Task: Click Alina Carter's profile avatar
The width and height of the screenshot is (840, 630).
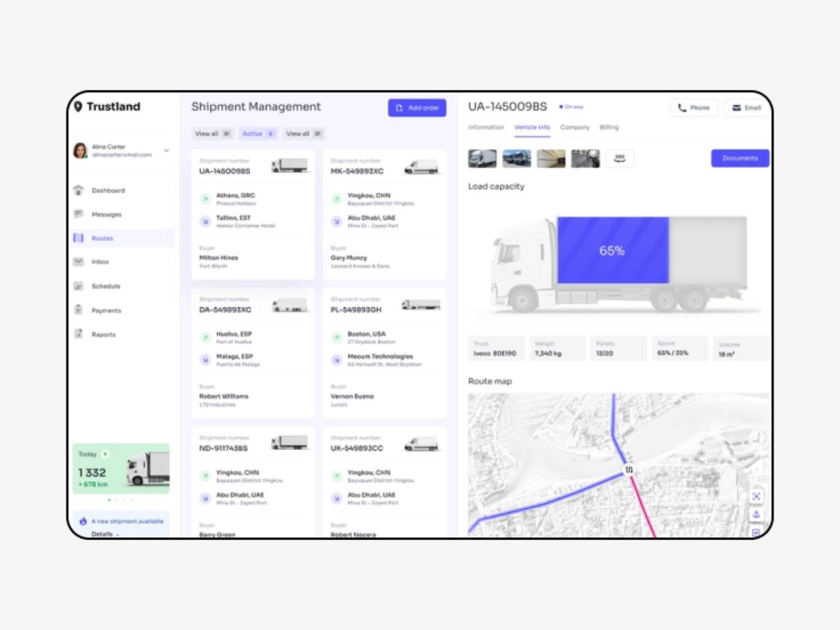Action: (x=80, y=150)
